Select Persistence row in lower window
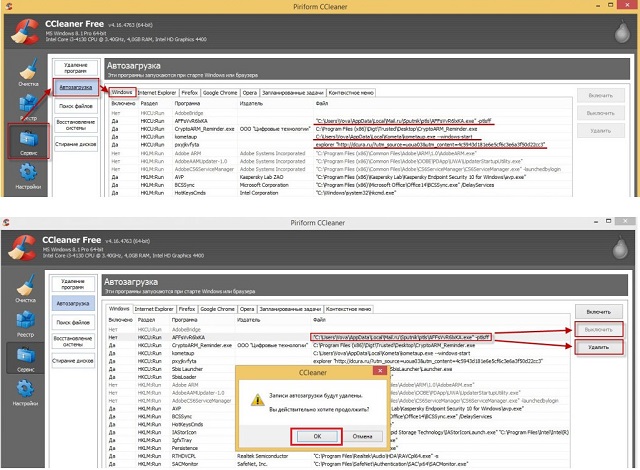 click(x=338, y=448)
